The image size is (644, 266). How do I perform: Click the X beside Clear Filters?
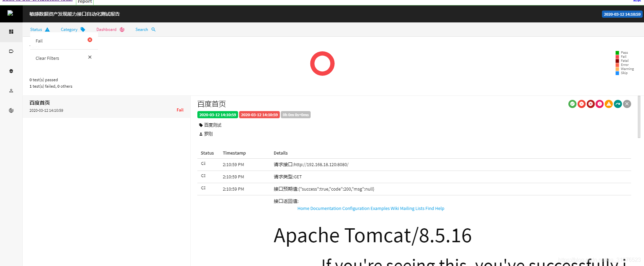(x=90, y=57)
